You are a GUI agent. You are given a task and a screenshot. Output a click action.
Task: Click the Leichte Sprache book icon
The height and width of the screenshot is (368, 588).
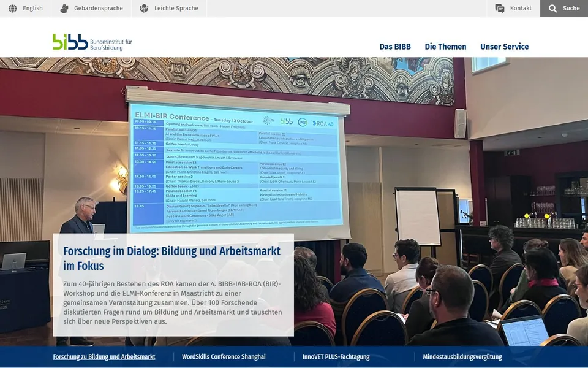[x=144, y=8]
